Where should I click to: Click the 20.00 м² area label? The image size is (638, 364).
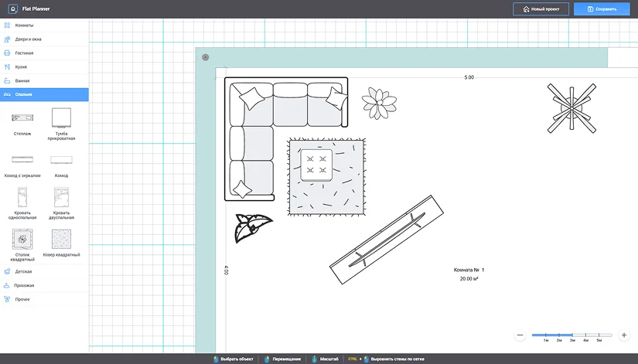(469, 278)
